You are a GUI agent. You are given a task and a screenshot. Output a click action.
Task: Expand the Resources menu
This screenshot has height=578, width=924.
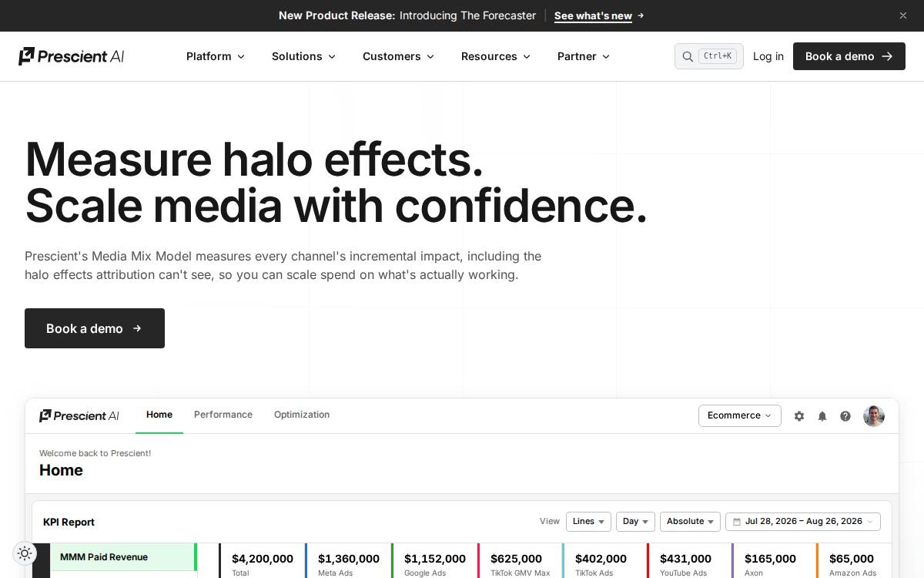click(x=496, y=56)
